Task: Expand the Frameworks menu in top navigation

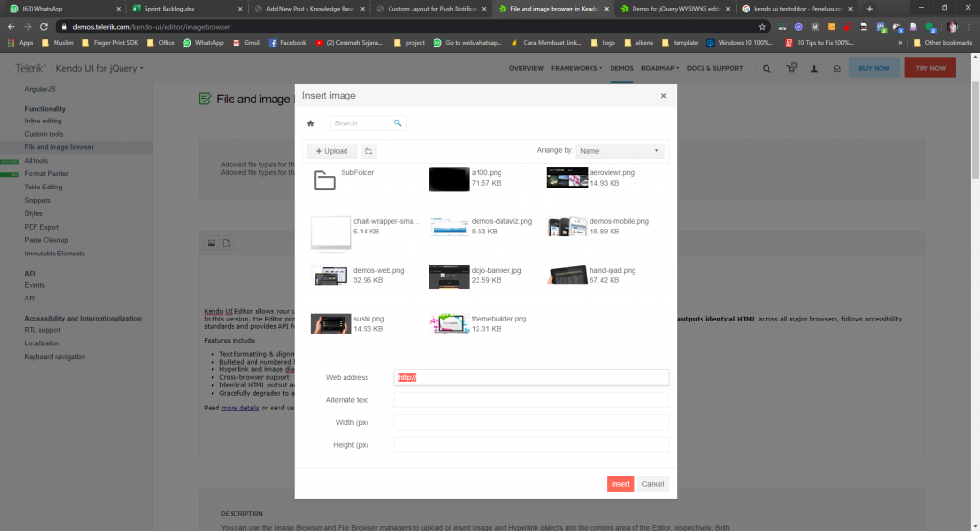Action: [x=575, y=68]
